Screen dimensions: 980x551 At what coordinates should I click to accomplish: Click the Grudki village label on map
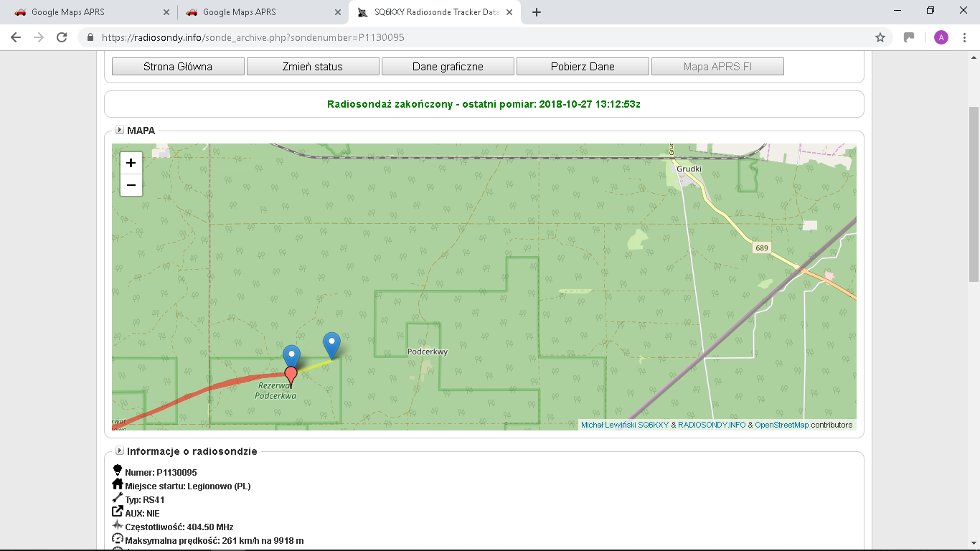689,169
